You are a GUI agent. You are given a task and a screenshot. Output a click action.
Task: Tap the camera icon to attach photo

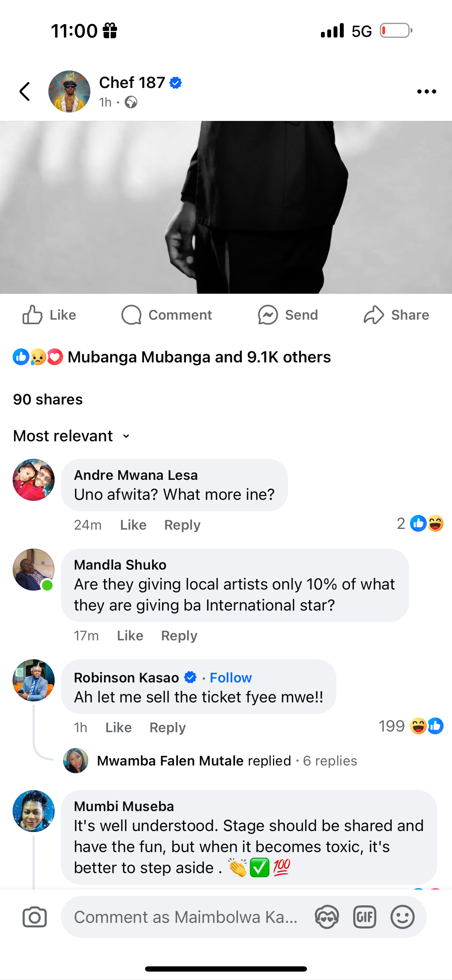click(x=35, y=917)
